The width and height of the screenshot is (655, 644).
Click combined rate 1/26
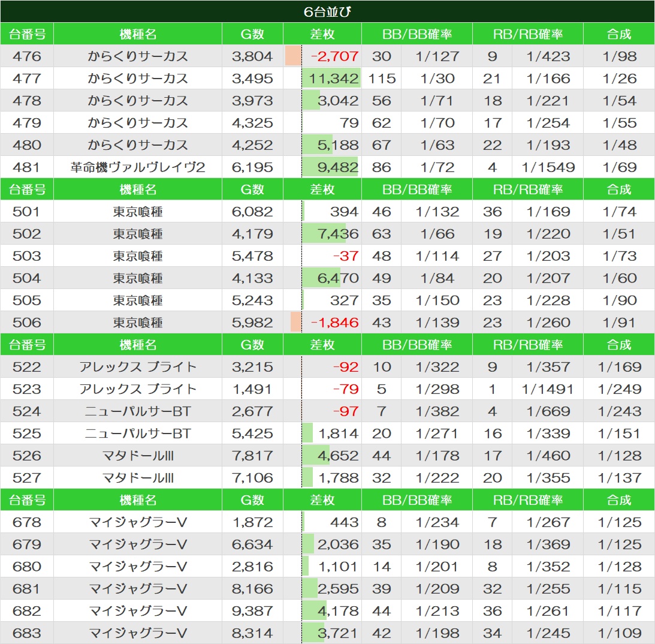(619, 78)
